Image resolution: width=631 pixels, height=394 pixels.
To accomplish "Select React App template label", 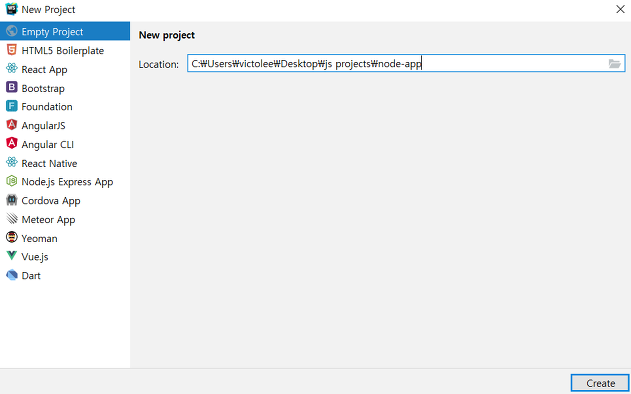I will pos(44,70).
